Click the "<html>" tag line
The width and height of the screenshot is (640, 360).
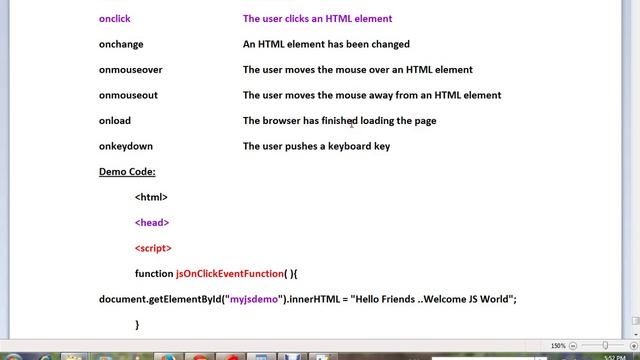[x=151, y=197]
